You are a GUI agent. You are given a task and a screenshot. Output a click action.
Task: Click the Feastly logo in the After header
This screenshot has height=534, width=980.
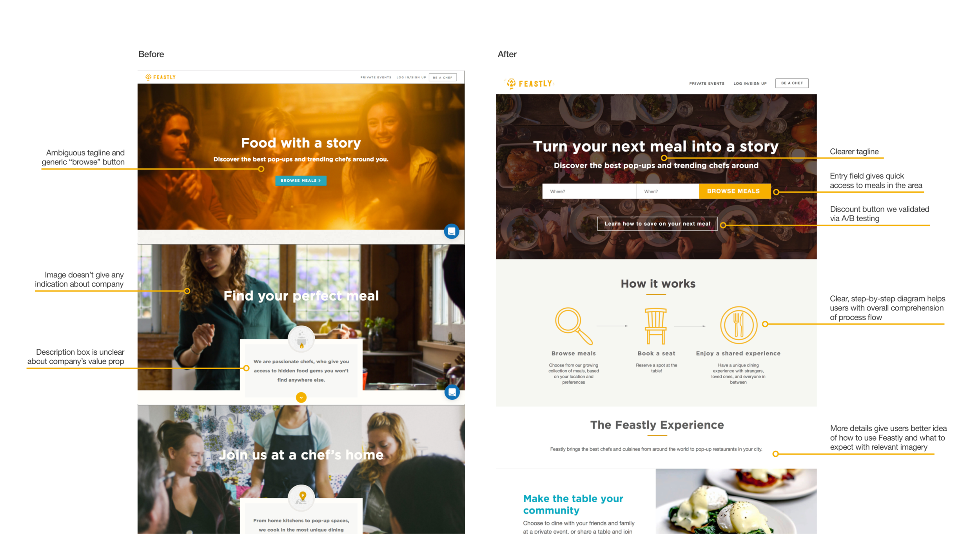(529, 84)
